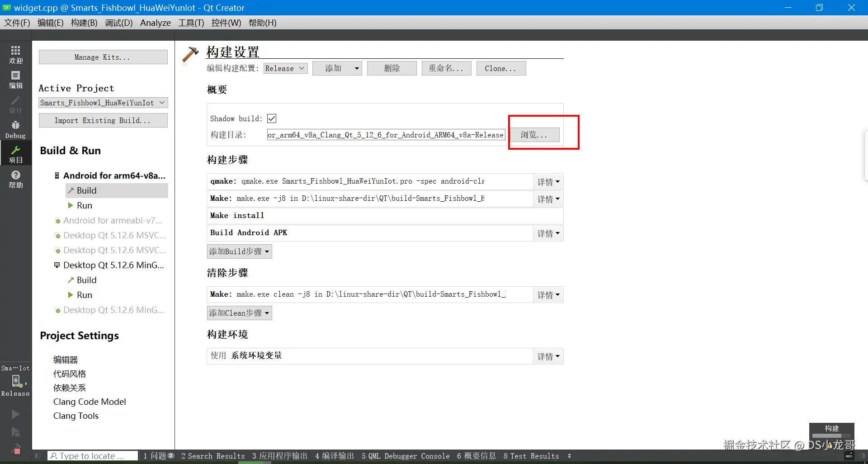Open the 控件(W) menu
The height and width of the screenshot is (464, 868).
226,23
